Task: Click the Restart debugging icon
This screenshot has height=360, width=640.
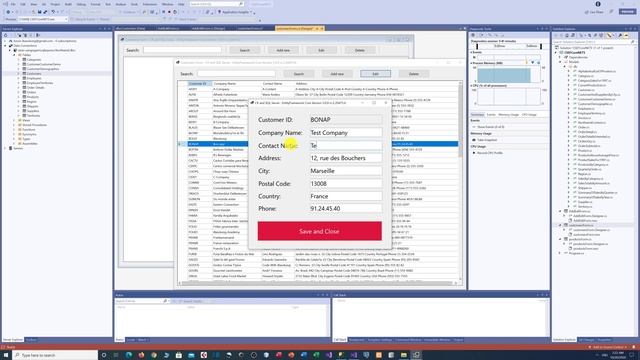Action: 175,12
